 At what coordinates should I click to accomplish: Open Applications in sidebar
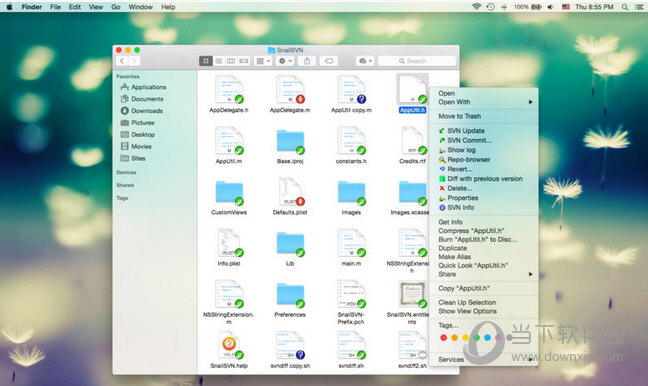(x=143, y=87)
